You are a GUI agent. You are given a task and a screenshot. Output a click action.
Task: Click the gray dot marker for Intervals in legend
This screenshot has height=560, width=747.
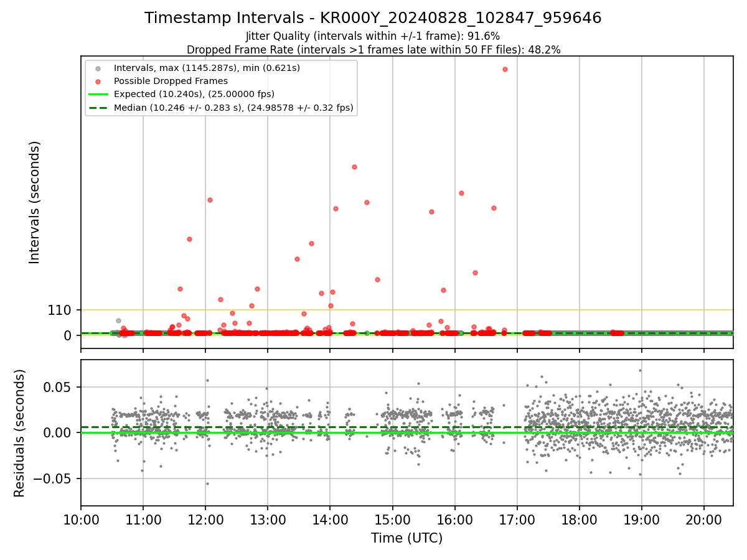coord(98,68)
